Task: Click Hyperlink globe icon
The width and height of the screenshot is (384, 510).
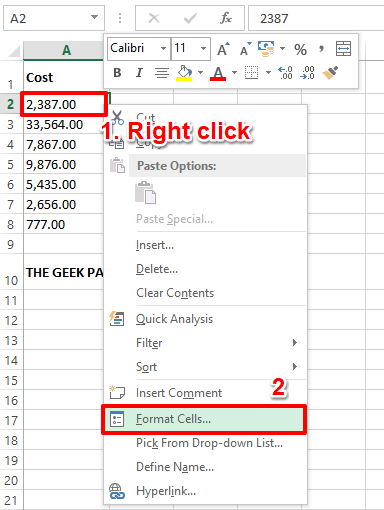Action: 117,491
